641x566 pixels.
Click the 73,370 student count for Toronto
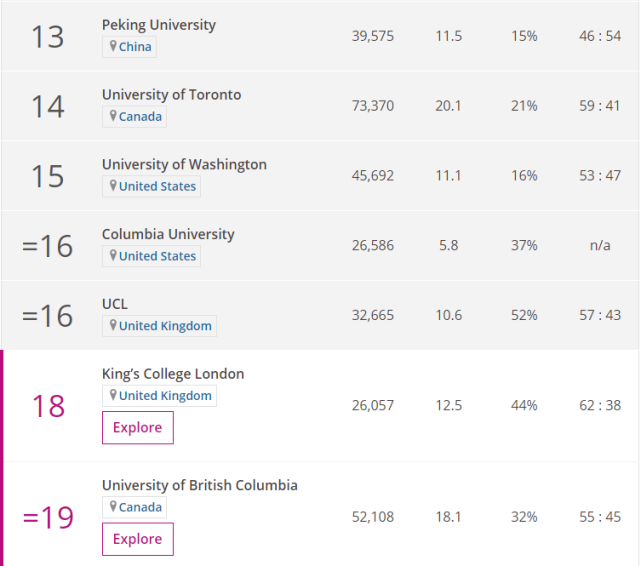(373, 106)
